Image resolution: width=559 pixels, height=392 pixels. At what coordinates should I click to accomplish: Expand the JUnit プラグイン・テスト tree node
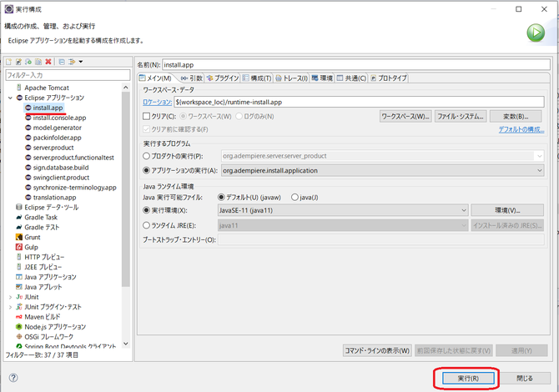pyautogui.click(x=10, y=307)
